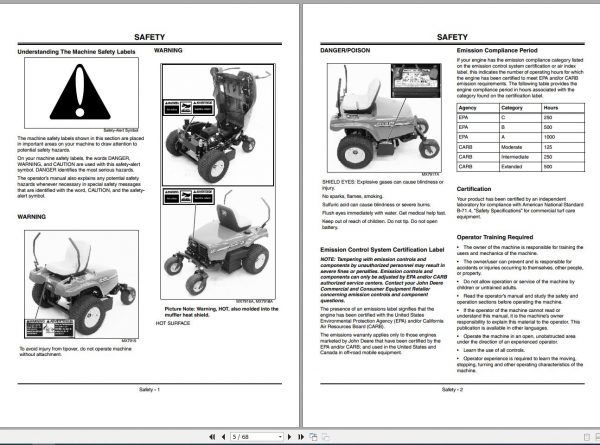The image size is (600, 445).
Task: Go to the previous page
Action: (223, 437)
